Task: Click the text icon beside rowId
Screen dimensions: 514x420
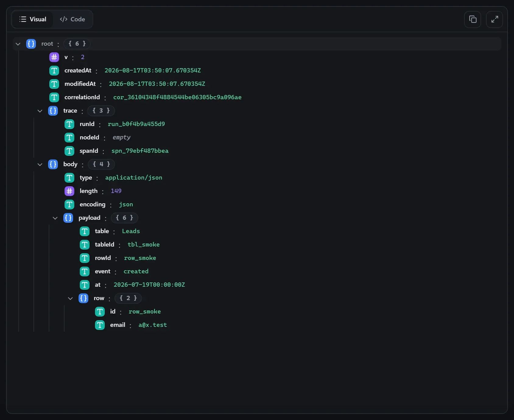Action: [x=85, y=258]
